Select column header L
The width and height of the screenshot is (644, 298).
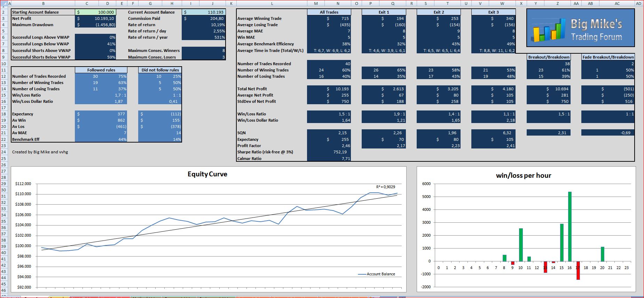(x=272, y=3)
